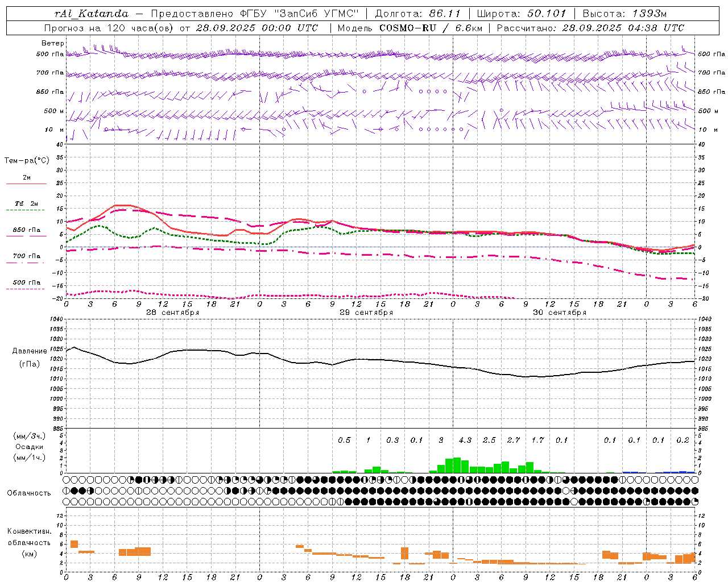Screen dimensions: 728x582
Task: Click the 2.5 precipitation total
Action: click(489, 440)
